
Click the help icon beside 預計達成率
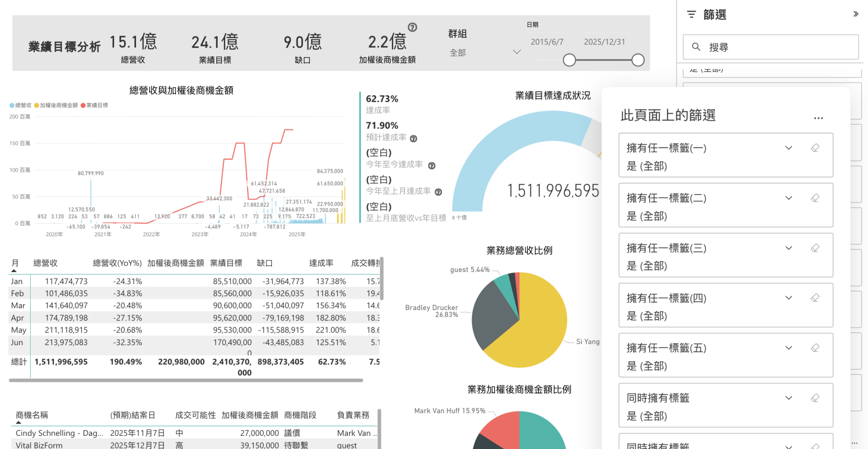(x=413, y=138)
